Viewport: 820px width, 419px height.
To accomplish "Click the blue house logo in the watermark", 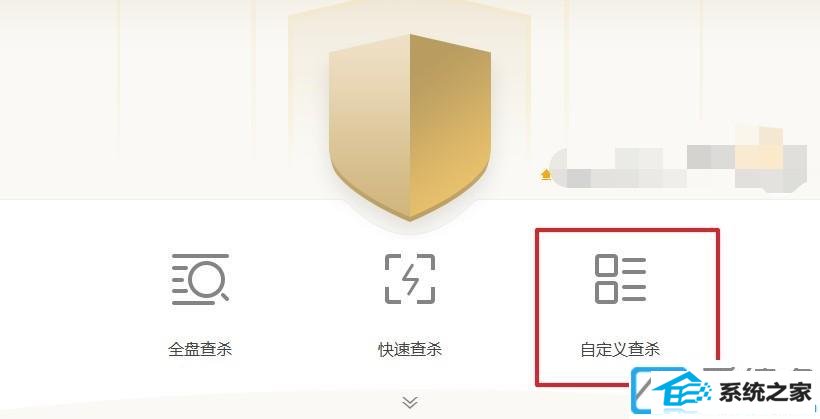I will (681, 392).
